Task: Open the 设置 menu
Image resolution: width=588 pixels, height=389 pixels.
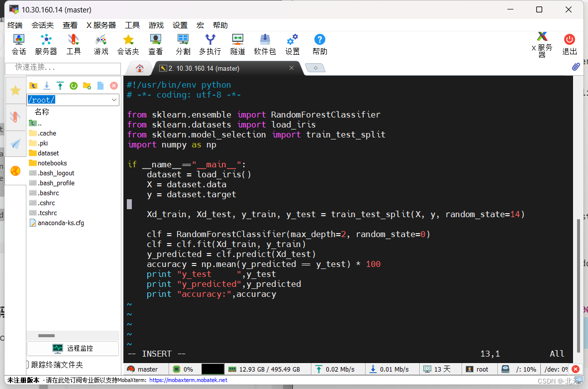Action: point(180,25)
